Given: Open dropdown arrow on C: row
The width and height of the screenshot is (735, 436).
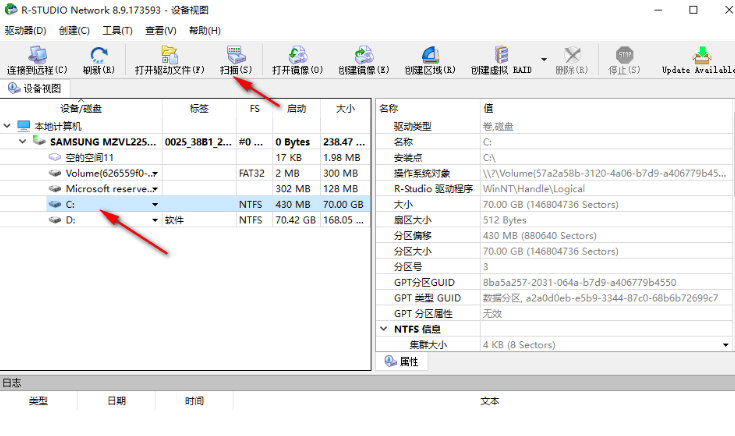Looking at the screenshot, I should 155,204.
